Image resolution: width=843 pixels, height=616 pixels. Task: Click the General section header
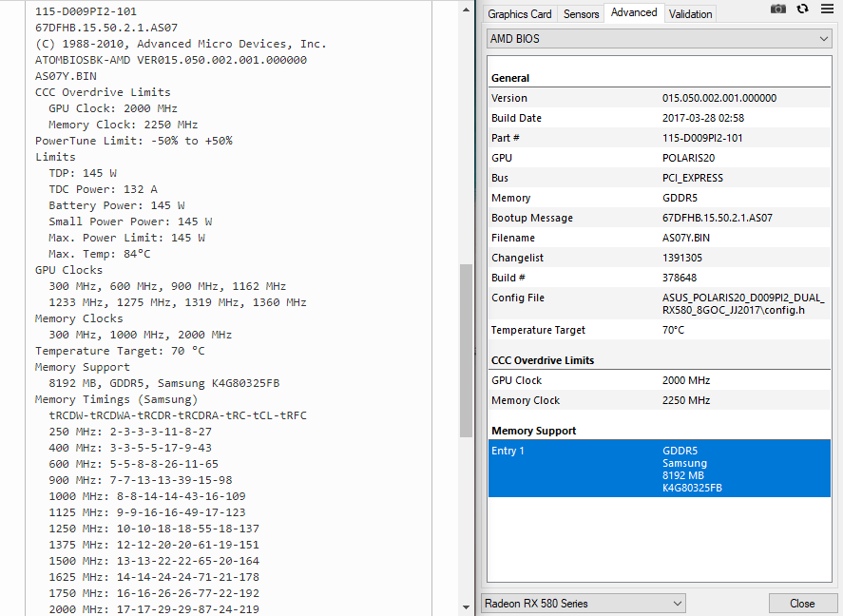[510, 78]
